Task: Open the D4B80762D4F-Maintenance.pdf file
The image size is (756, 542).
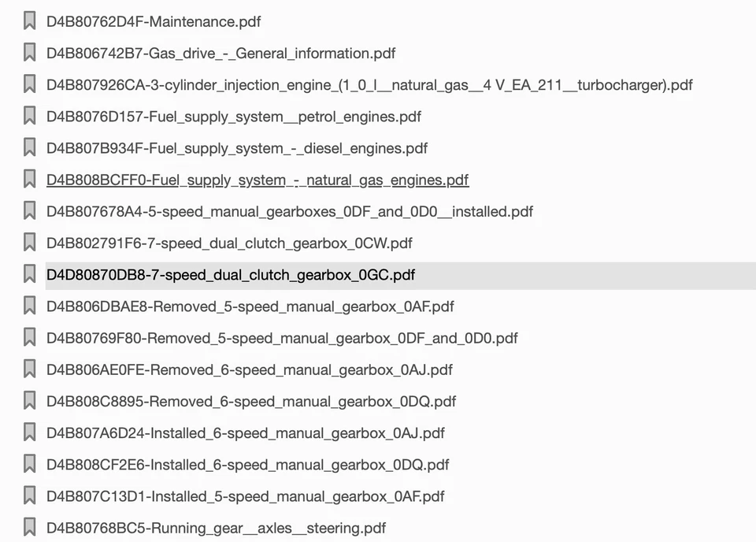Action: click(x=154, y=22)
